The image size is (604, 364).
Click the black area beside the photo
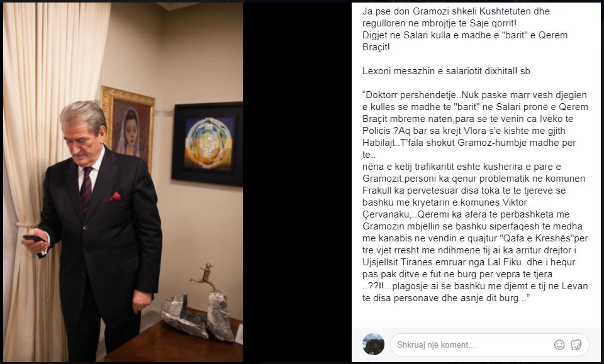[297, 182]
